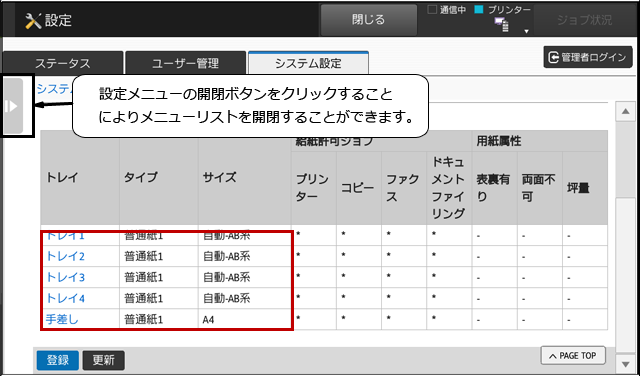Open the 手差し link

point(62,319)
